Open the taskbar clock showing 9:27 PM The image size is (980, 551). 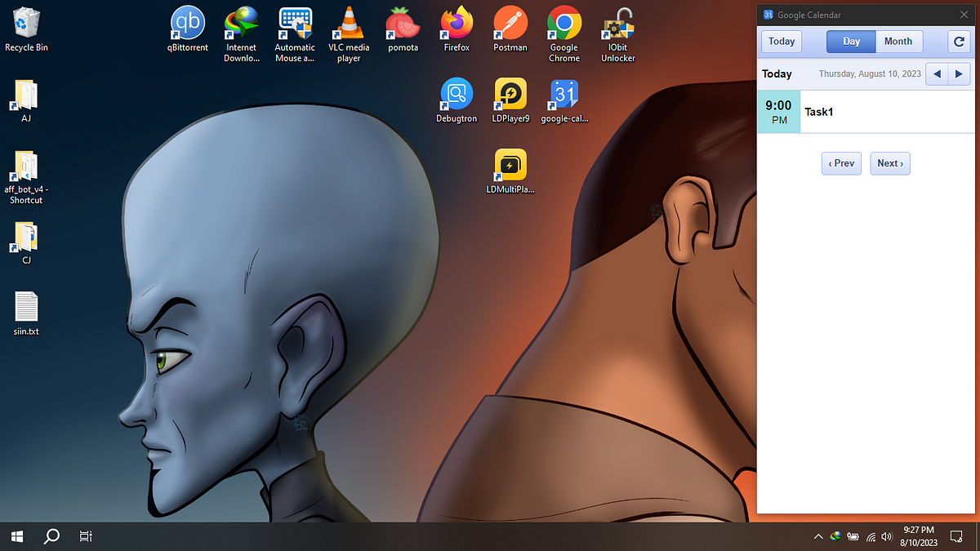point(919,536)
